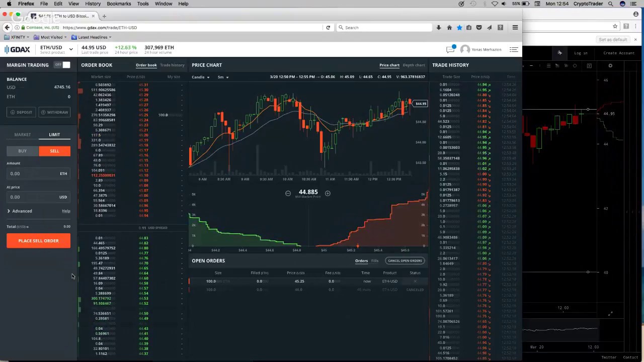
Task: Open the Help link in order form
Action: pos(66,211)
